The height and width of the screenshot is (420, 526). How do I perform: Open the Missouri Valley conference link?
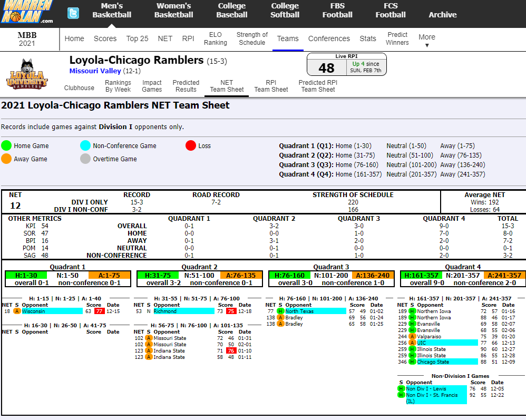click(x=95, y=71)
